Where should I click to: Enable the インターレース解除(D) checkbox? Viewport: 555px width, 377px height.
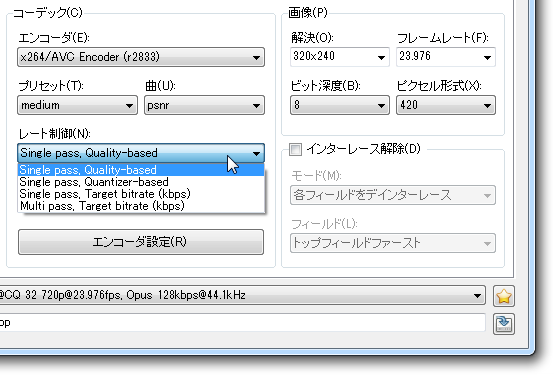click(x=295, y=149)
